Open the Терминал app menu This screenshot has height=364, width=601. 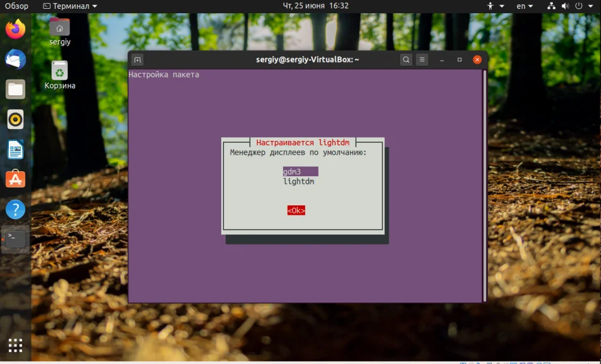tap(70, 6)
